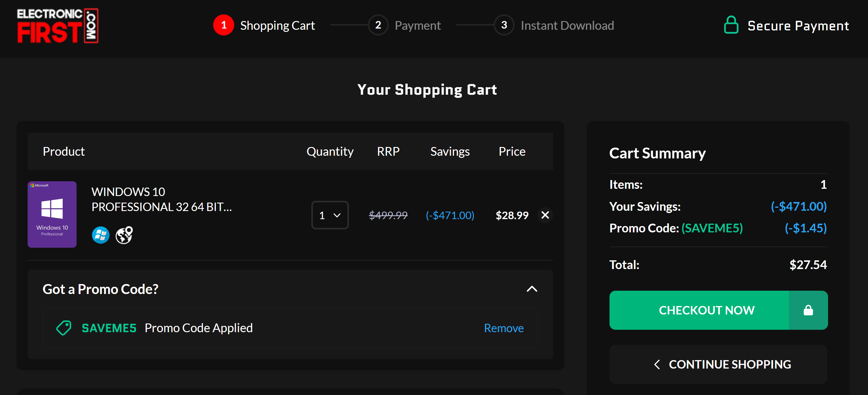Viewport: 868px width, 395px height.
Task: Click the Electronic First logo
Action: [58, 26]
